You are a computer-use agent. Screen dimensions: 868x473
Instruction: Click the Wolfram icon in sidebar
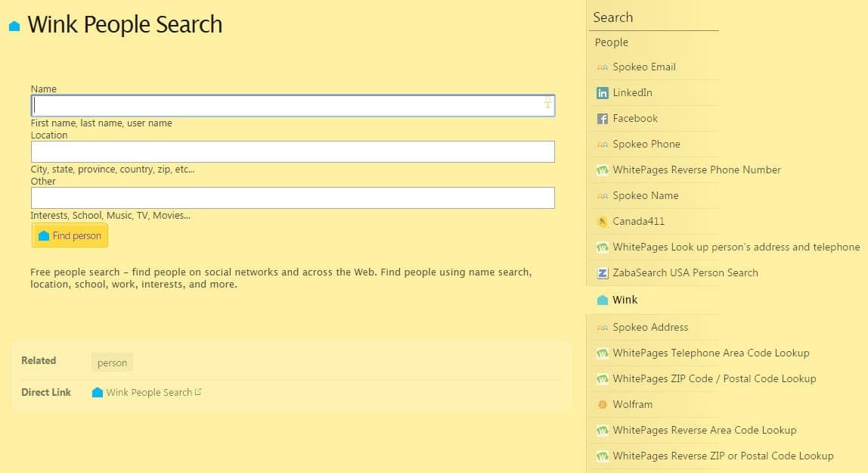point(602,405)
